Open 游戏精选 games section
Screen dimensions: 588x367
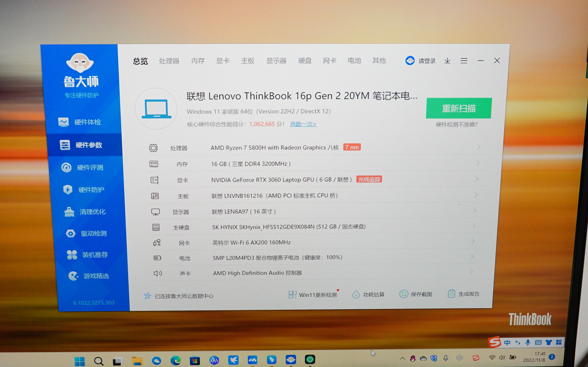[x=88, y=276]
